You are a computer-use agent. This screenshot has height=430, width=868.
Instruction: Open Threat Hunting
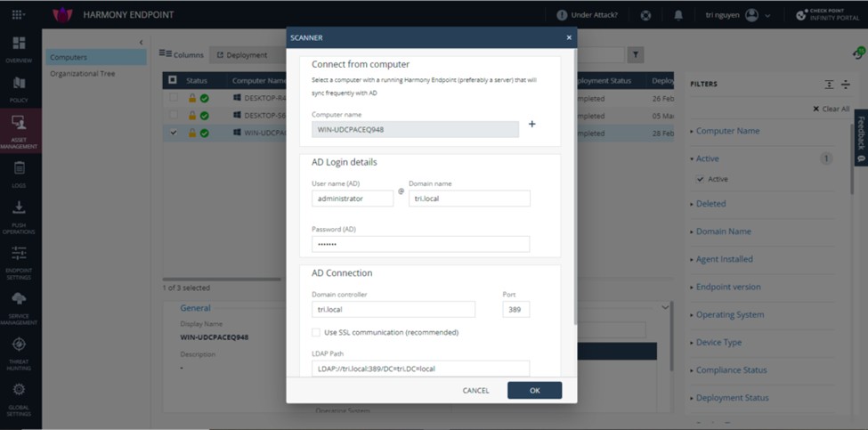tap(19, 353)
